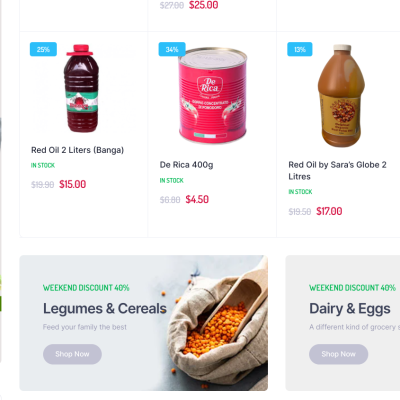Click IN STOCK label under De Rica
This screenshot has height=400, width=400.
point(171,181)
